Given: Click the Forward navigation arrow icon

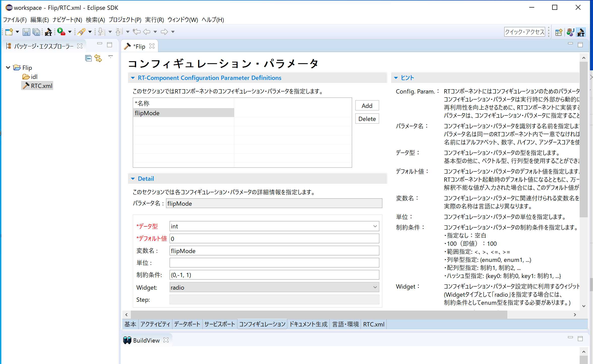Looking at the screenshot, I should pos(164,32).
